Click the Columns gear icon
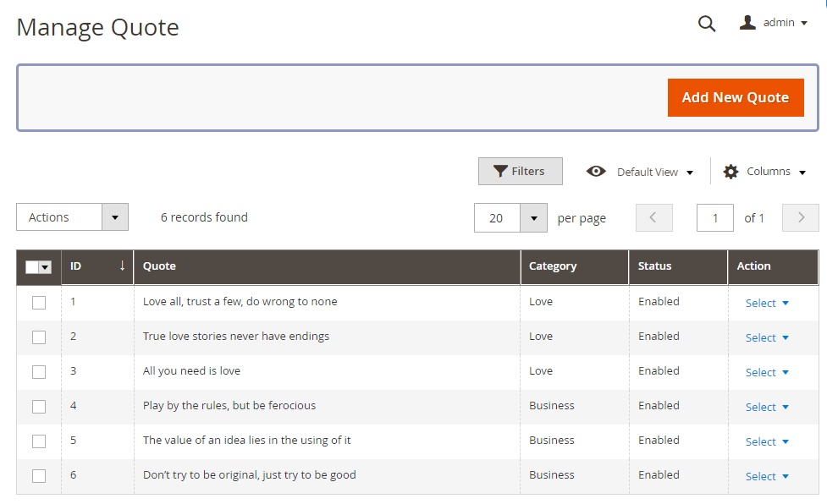Image resolution: width=827 pixels, height=504 pixels. tap(731, 172)
